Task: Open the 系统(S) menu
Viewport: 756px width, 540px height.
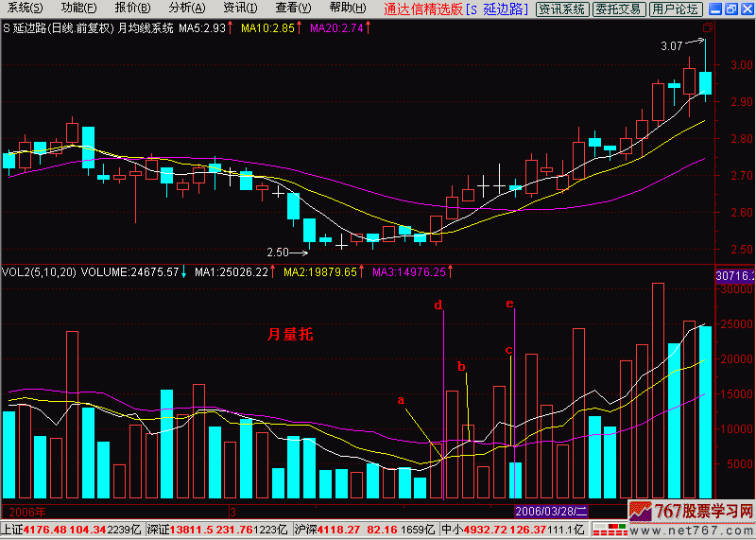Action: (x=25, y=9)
